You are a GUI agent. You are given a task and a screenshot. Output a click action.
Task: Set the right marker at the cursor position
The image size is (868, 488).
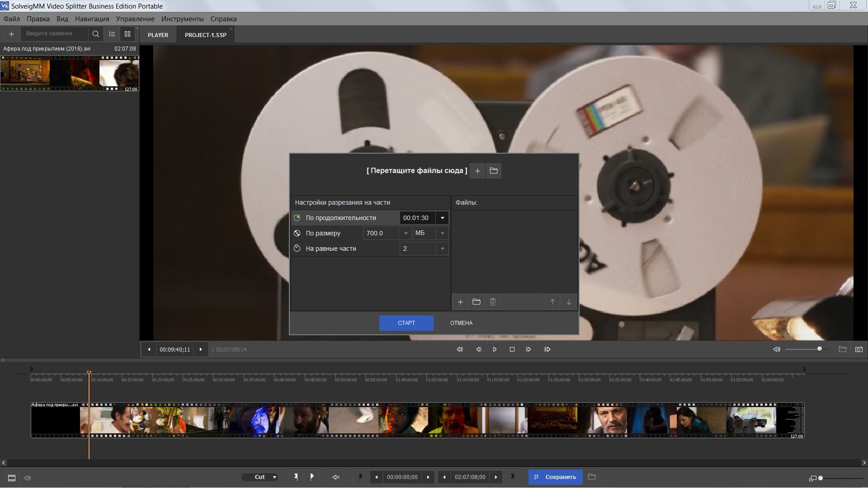[312, 477]
